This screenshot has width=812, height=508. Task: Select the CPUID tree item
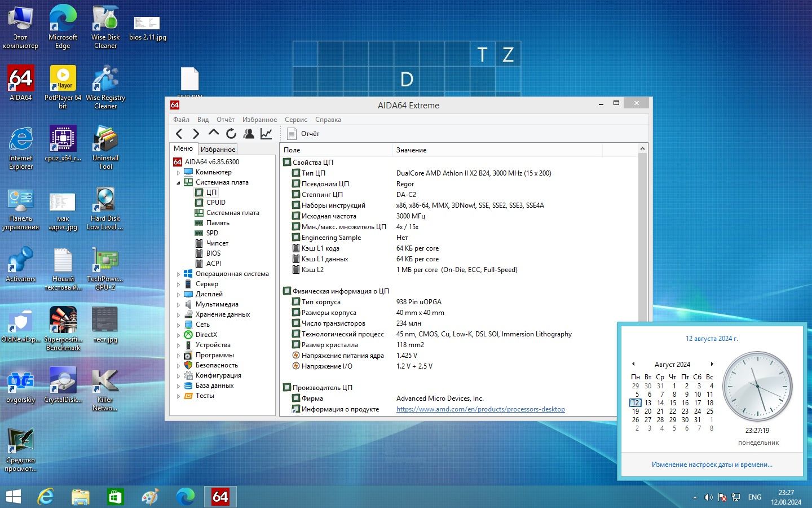click(x=215, y=203)
